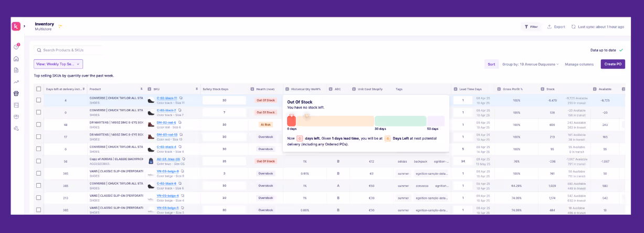Edit Safety Stock Days value 7 for C-02-black-7
Screen dimensions: 644x233
pyautogui.click(x=224, y=112)
